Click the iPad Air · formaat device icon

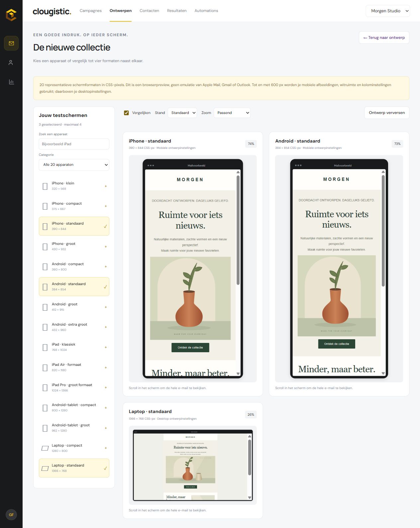[x=45, y=368]
